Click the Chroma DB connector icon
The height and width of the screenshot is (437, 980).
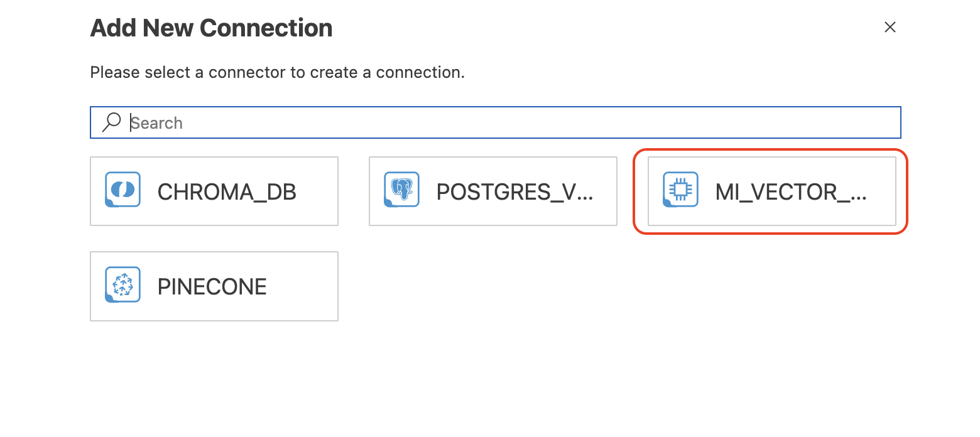[122, 190]
